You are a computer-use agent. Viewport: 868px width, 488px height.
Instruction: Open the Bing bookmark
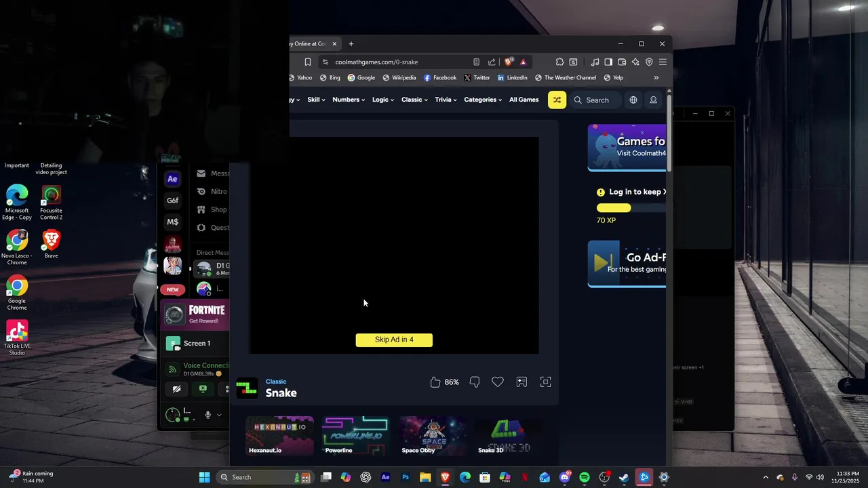point(330,78)
